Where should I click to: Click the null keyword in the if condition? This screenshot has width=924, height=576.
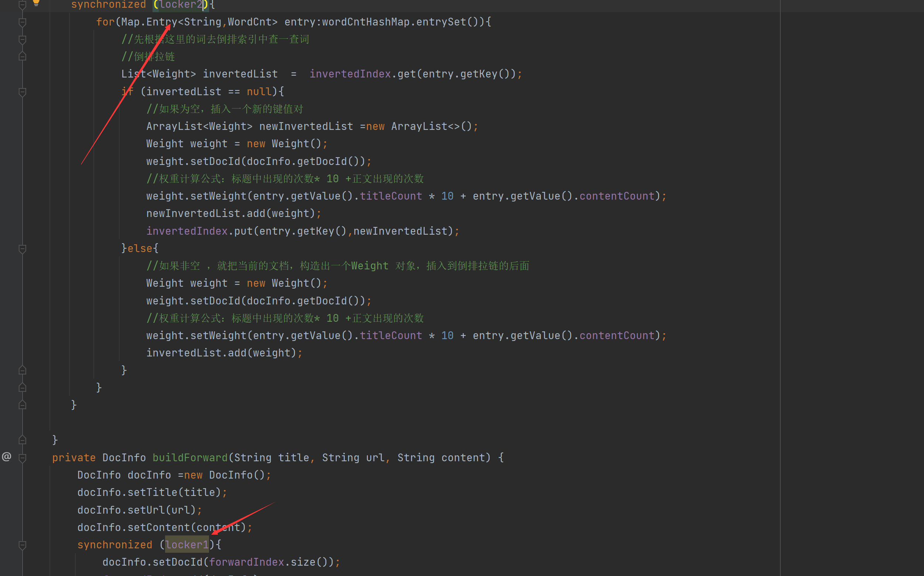click(x=259, y=92)
